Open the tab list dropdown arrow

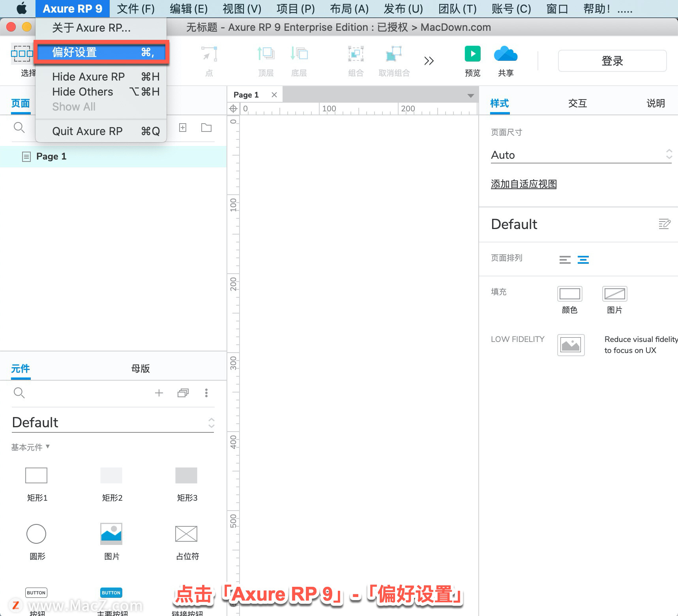(470, 96)
